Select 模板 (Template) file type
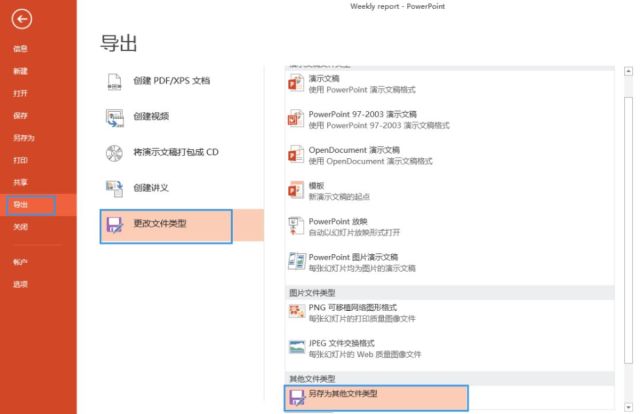 point(449,191)
